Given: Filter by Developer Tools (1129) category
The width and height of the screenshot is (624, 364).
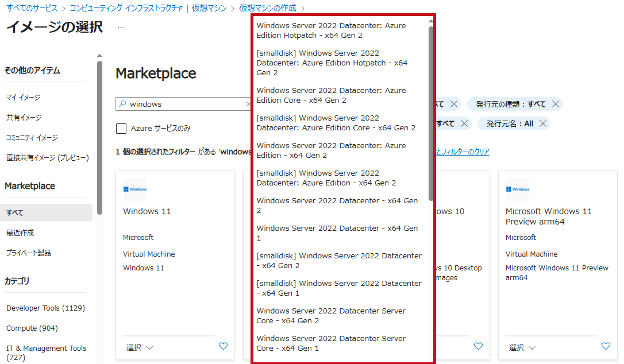Looking at the screenshot, I should [46, 308].
